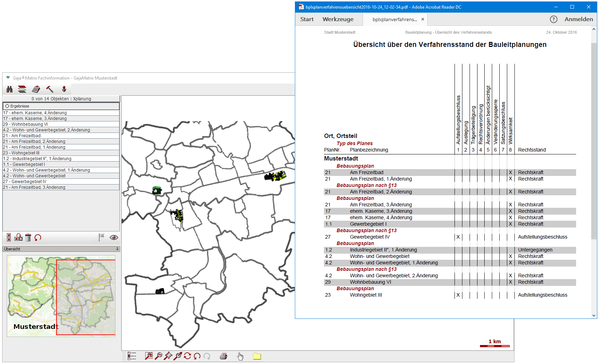The height and width of the screenshot is (364, 598).
Task: Toggle the flag marker icon
Action: click(102, 238)
